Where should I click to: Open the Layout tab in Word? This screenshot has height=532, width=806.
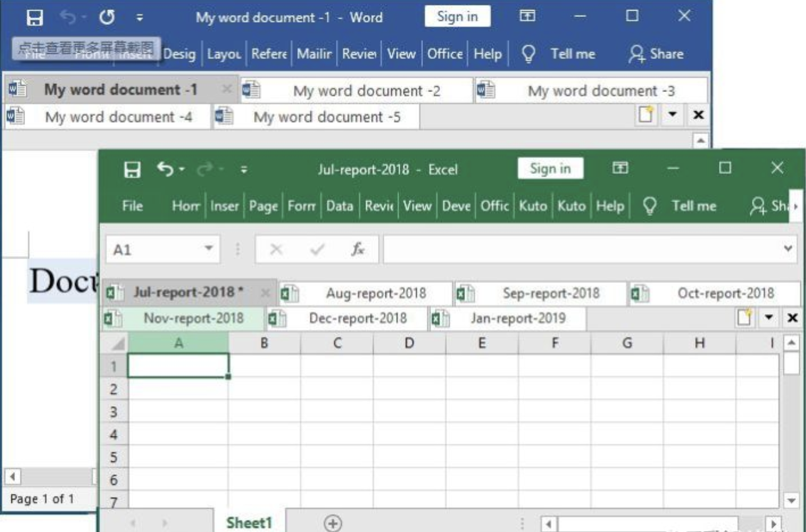[x=225, y=54]
